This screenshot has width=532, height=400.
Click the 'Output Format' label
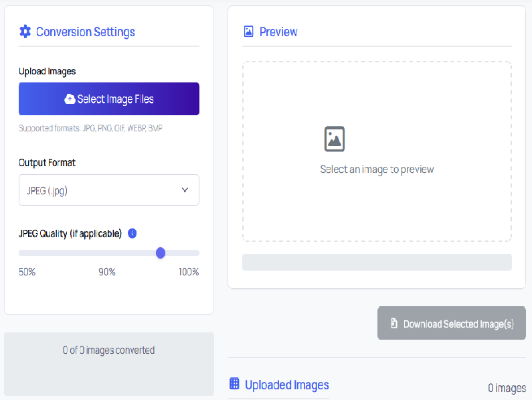pyautogui.click(x=47, y=163)
